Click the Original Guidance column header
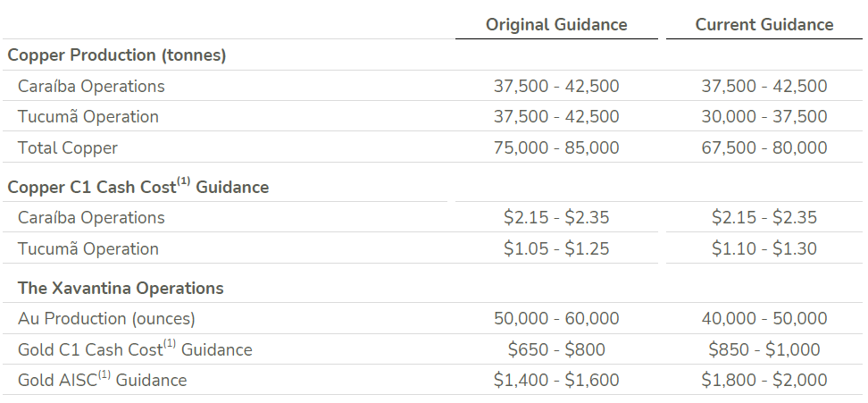This screenshot has height=403, width=868. 556,25
